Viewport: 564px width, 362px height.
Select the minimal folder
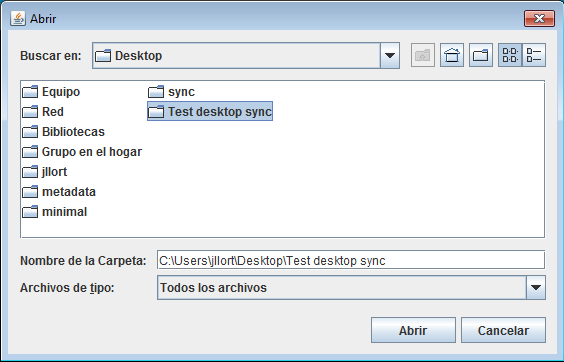(55, 212)
